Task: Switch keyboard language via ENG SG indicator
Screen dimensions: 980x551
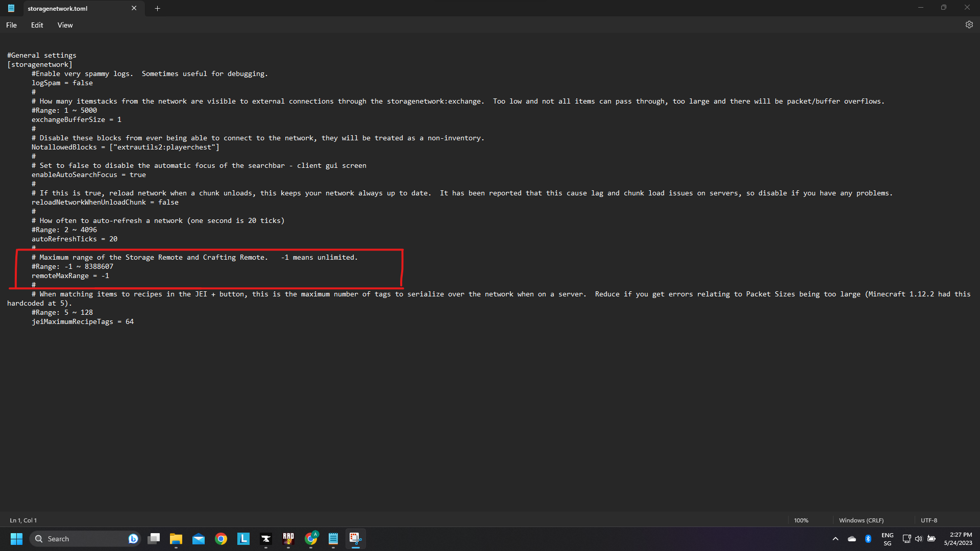Action: 888,539
